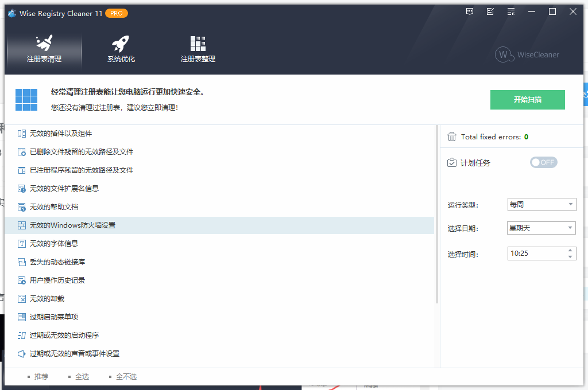Screen dimensions: 588x390
Task: Click the list's vertical scrollbar
Action: [x=437, y=214]
